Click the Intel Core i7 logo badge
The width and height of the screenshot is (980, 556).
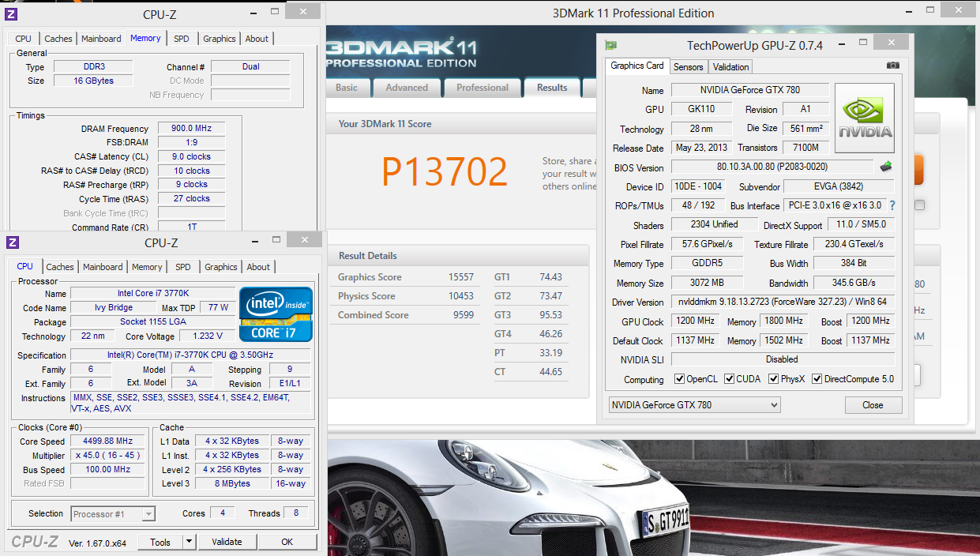[x=276, y=314]
